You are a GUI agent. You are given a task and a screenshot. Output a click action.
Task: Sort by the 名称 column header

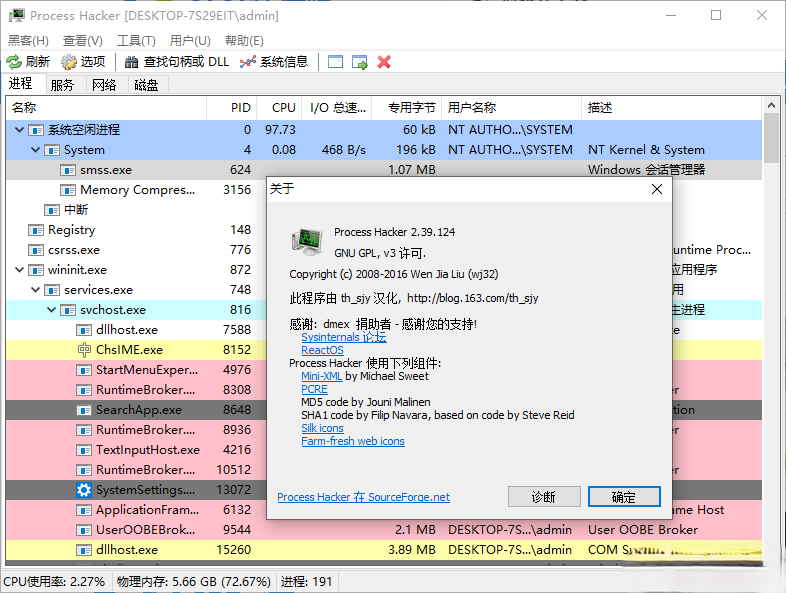click(106, 108)
